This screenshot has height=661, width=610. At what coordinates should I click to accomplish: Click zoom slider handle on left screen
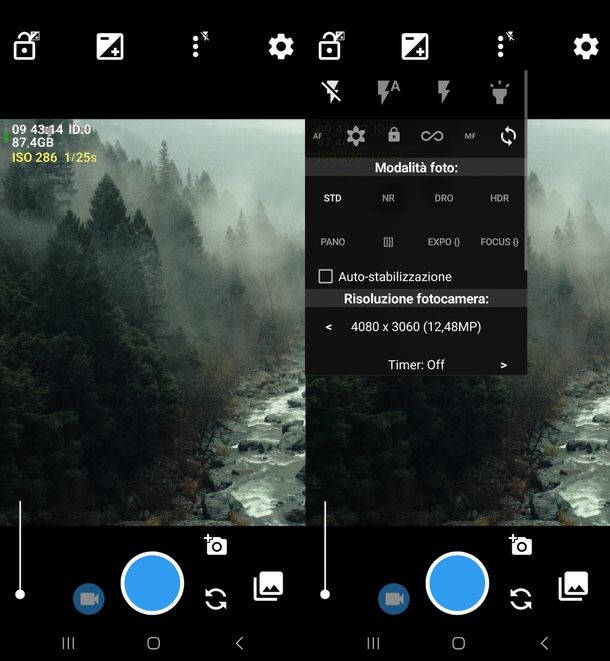pyautogui.click(x=20, y=594)
